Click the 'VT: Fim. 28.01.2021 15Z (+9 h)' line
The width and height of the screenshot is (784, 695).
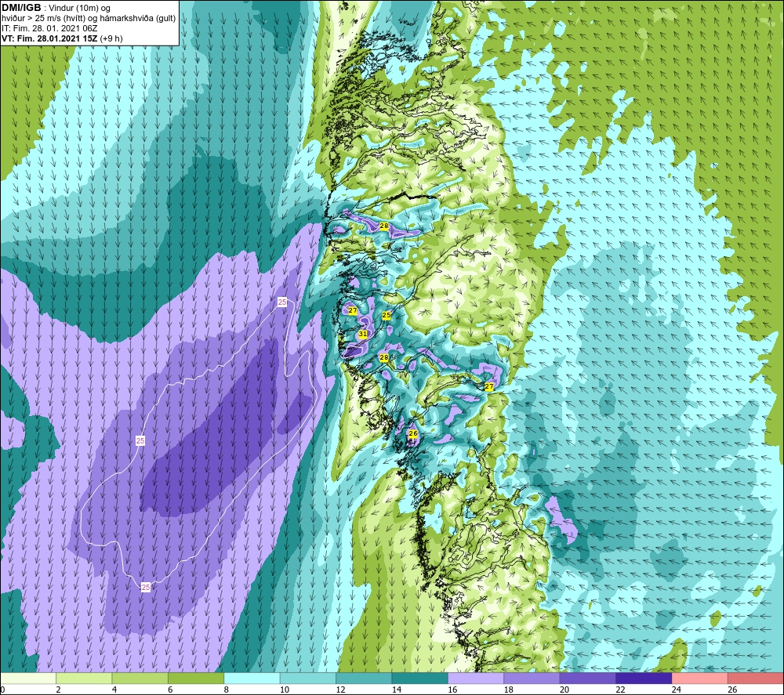click(x=62, y=38)
